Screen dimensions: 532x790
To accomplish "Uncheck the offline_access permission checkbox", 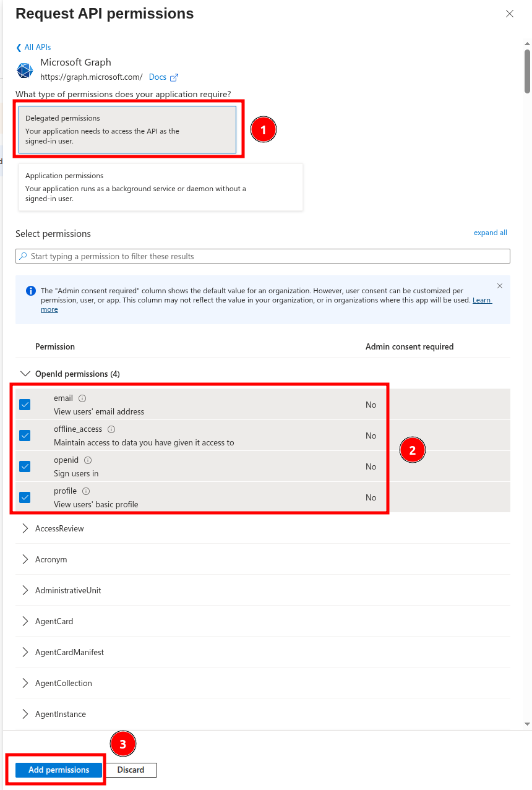I will 25,436.
